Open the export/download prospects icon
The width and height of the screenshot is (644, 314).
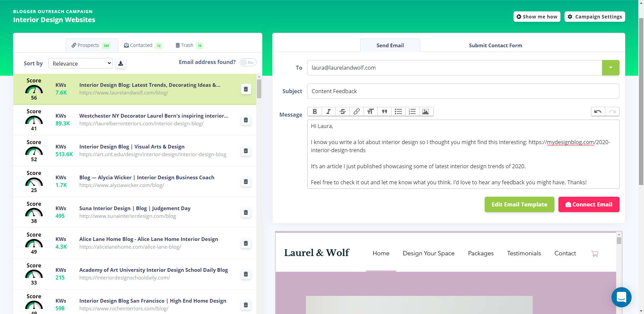coord(121,63)
